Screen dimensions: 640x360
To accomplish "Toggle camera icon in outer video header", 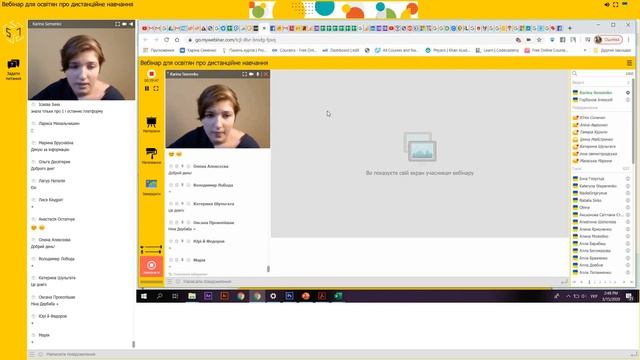I will (124, 24).
